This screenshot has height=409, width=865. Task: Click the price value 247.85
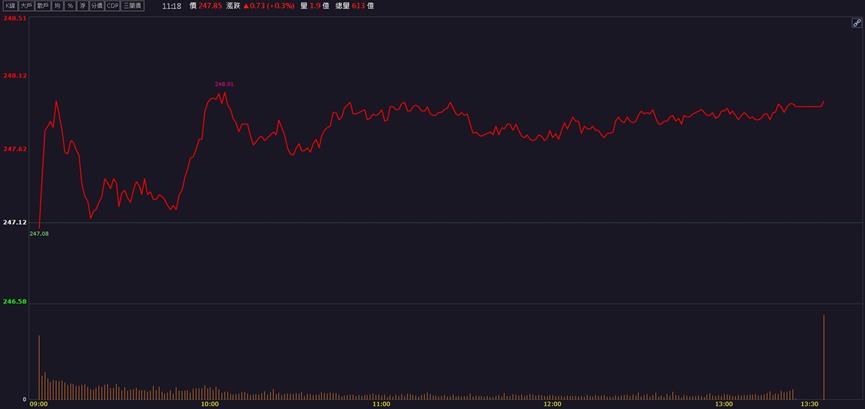[210, 6]
